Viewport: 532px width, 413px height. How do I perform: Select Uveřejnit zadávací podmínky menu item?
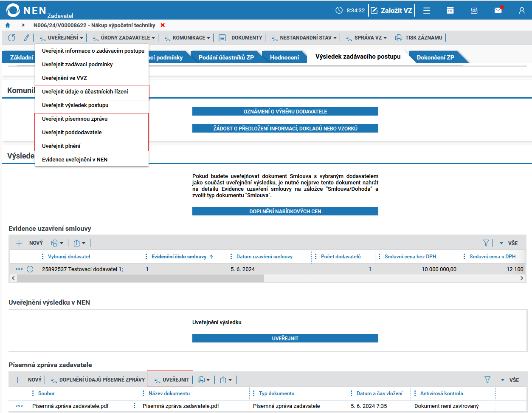coord(77,64)
